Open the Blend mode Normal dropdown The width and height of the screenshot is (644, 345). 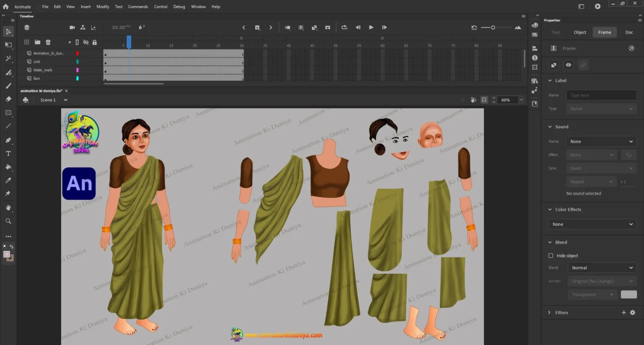(601, 268)
